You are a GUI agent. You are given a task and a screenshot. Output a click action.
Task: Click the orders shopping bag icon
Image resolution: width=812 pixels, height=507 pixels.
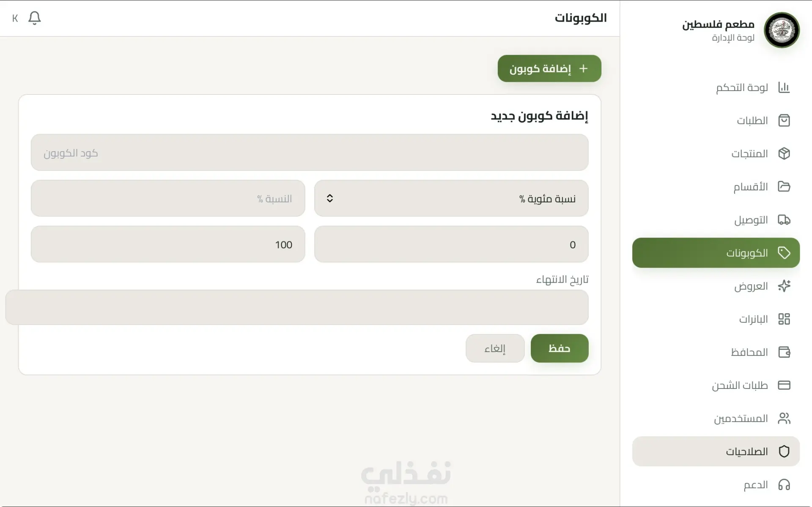tap(784, 121)
